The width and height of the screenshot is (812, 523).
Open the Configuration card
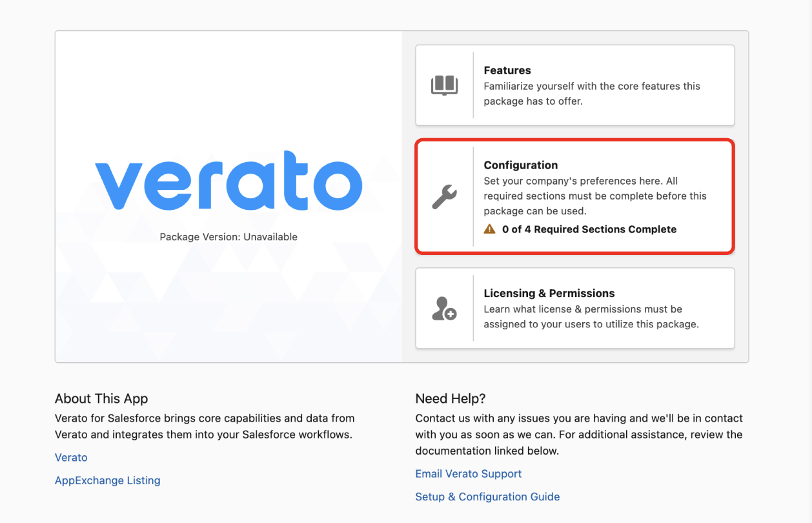coord(575,197)
